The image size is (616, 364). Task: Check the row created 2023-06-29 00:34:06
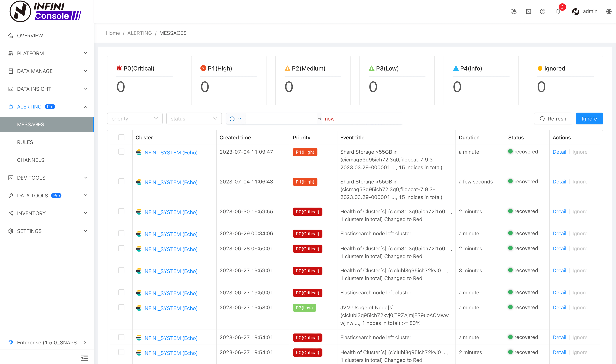[121, 233]
